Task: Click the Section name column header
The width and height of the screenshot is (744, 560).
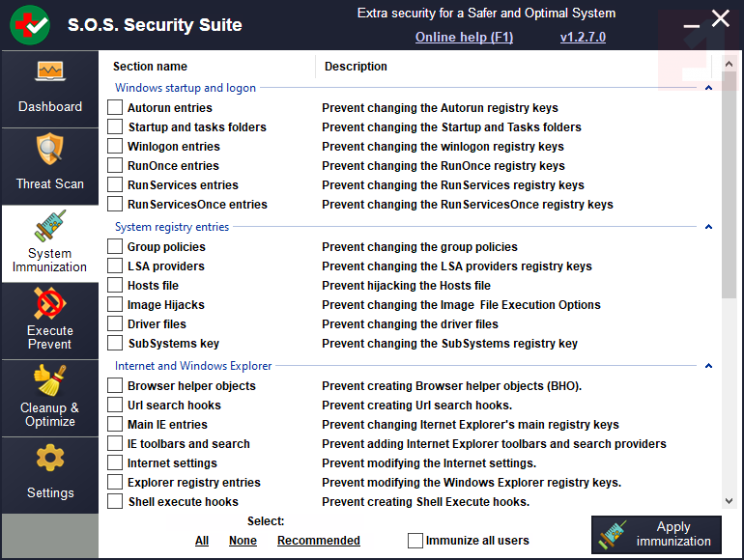Action: pos(150,67)
